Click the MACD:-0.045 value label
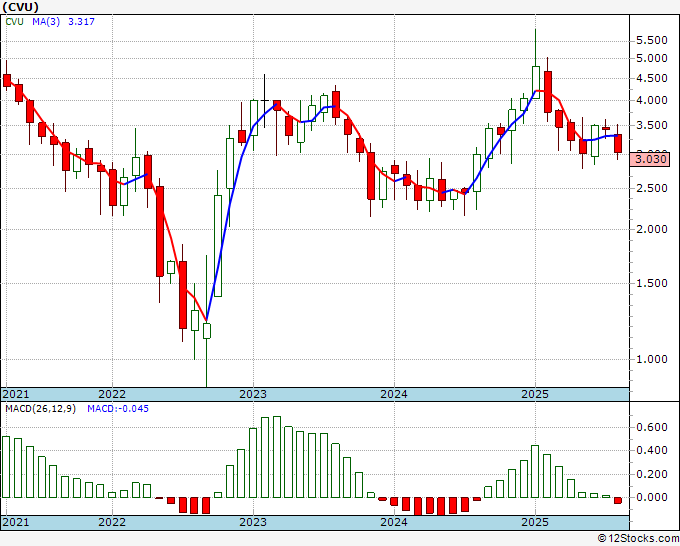 118,409
